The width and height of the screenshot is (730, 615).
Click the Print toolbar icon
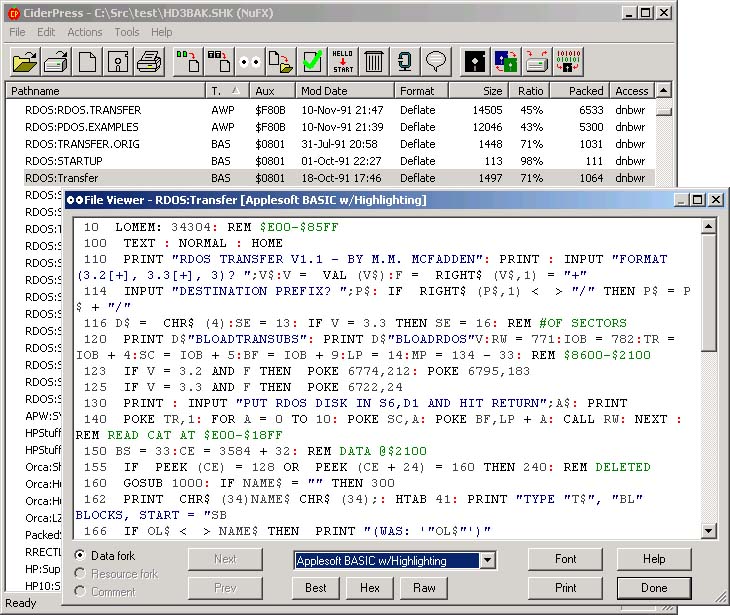pyautogui.click(x=149, y=61)
